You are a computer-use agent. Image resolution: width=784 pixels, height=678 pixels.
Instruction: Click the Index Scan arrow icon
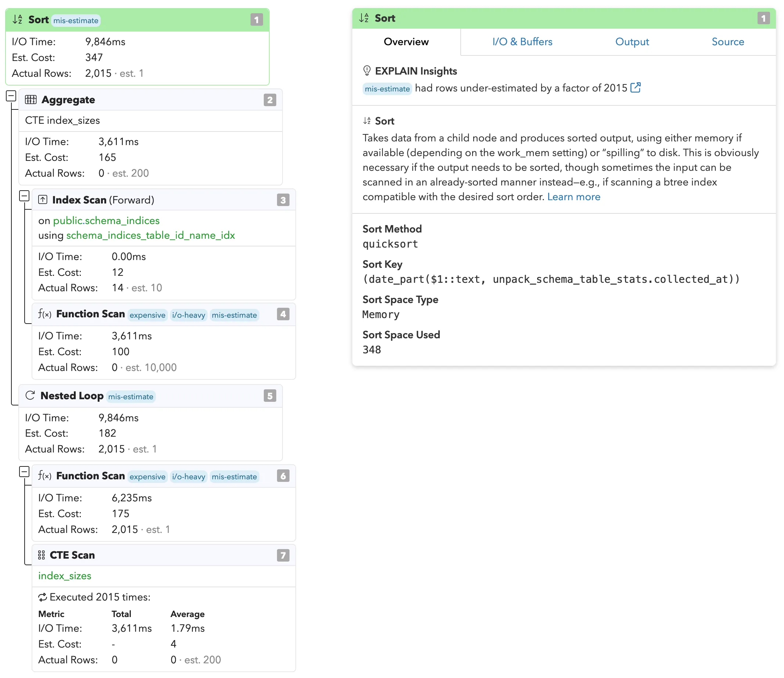[x=43, y=200]
